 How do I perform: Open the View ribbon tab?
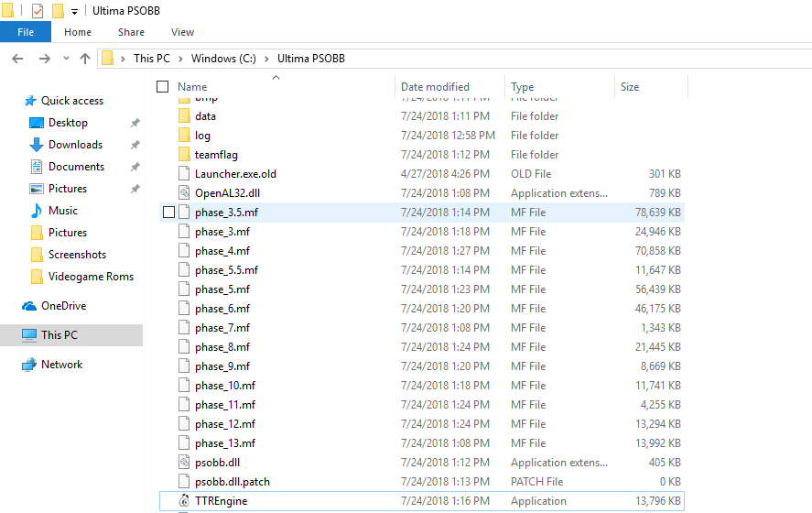182,32
